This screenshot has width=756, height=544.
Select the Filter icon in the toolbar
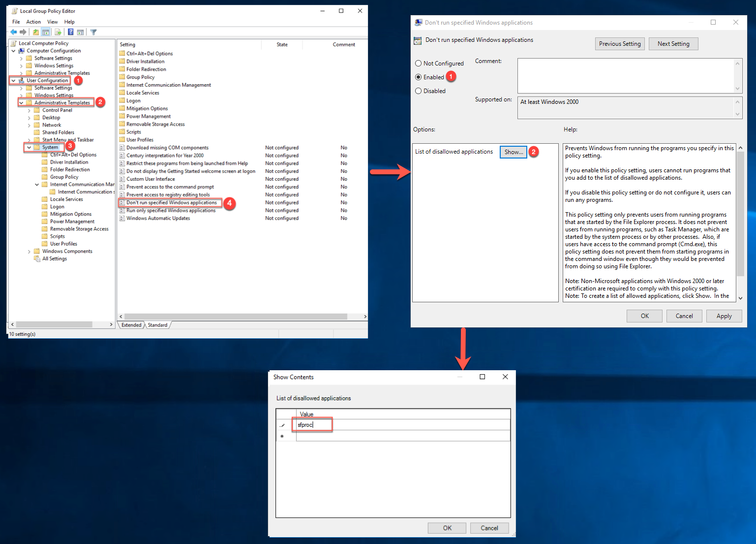click(x=93, y=32)
